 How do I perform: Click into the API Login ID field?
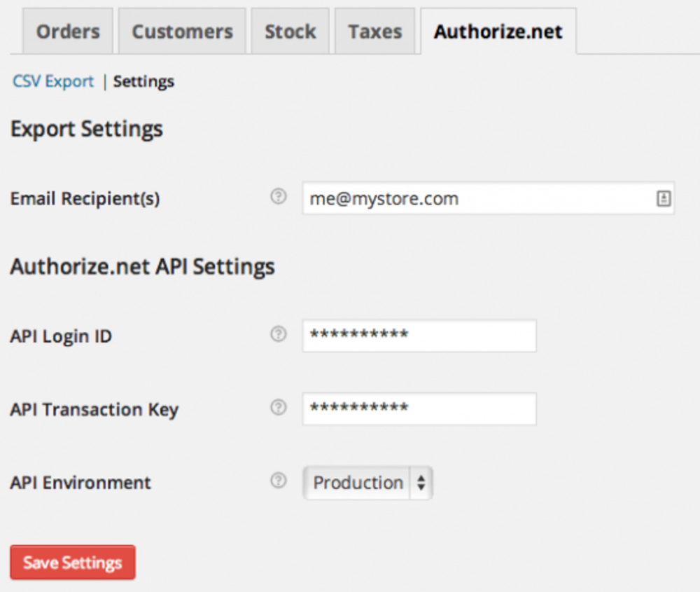tap(419, 336)
